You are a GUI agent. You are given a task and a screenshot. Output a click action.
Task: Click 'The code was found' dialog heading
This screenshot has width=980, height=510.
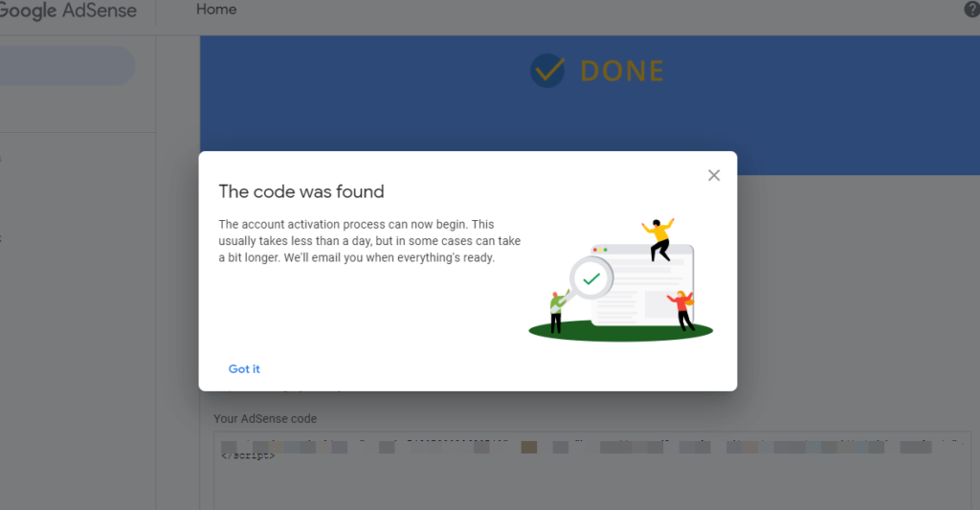coord(301,191)
